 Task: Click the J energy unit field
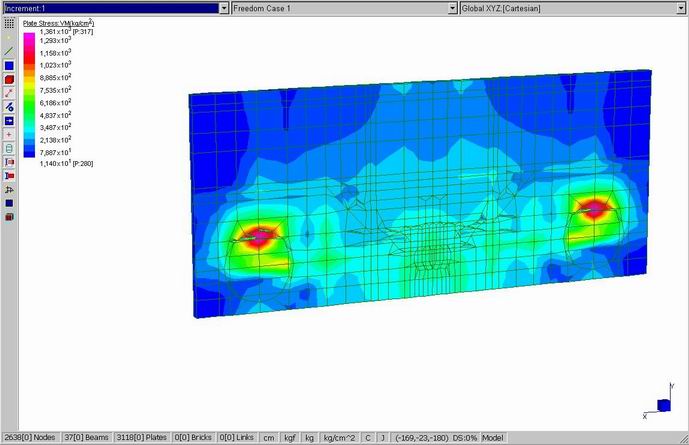click(383, 438)
